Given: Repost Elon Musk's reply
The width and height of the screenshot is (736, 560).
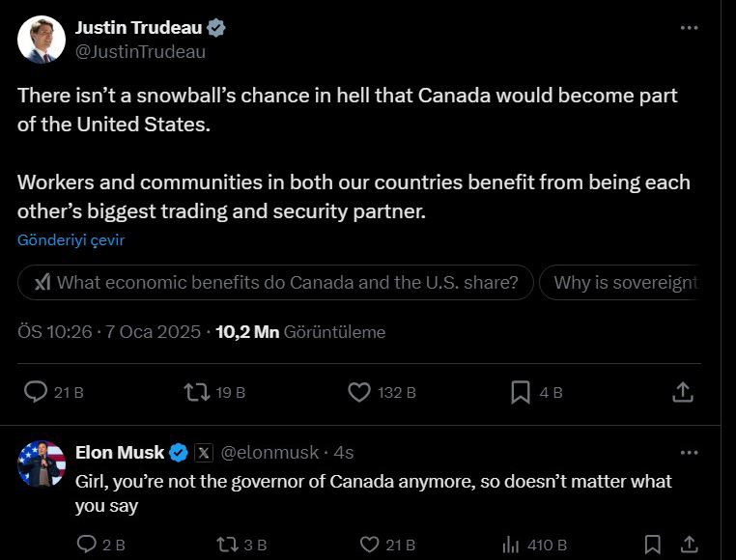Looking at the screenshot, I should pos(228,545).
